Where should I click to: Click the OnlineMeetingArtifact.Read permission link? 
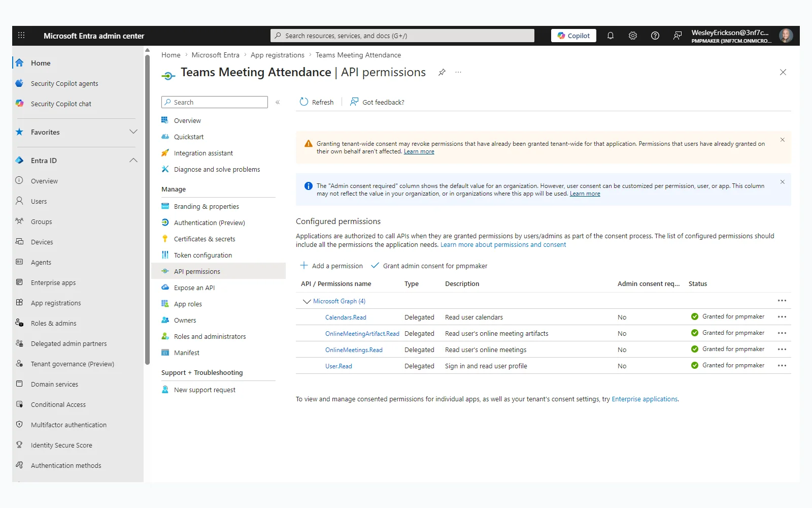click(362, 334)
